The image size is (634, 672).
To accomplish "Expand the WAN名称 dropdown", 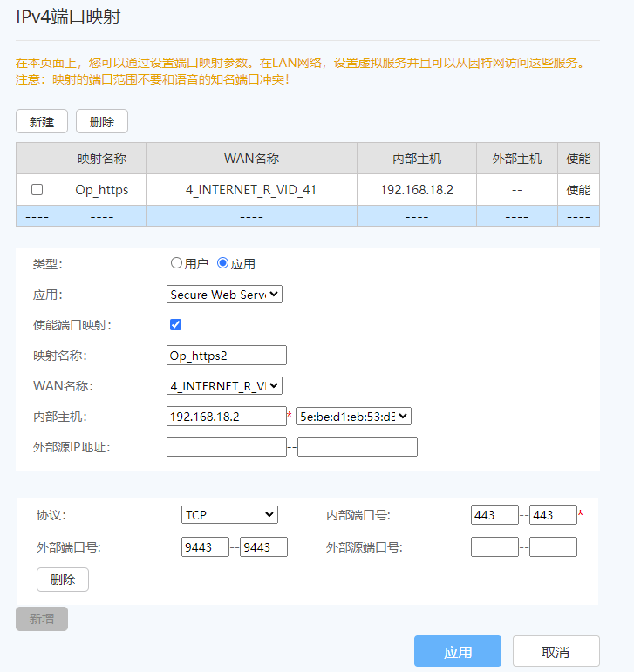I will click(224, 385).
